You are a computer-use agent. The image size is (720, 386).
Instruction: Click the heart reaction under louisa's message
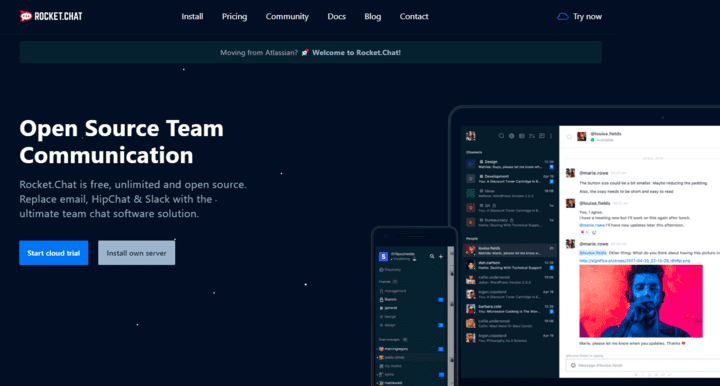[584, 232]
